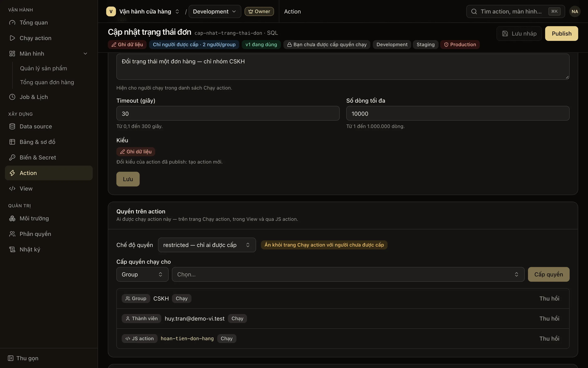
Task: Open the Chạy action page
Action: (x=49, y=38)
